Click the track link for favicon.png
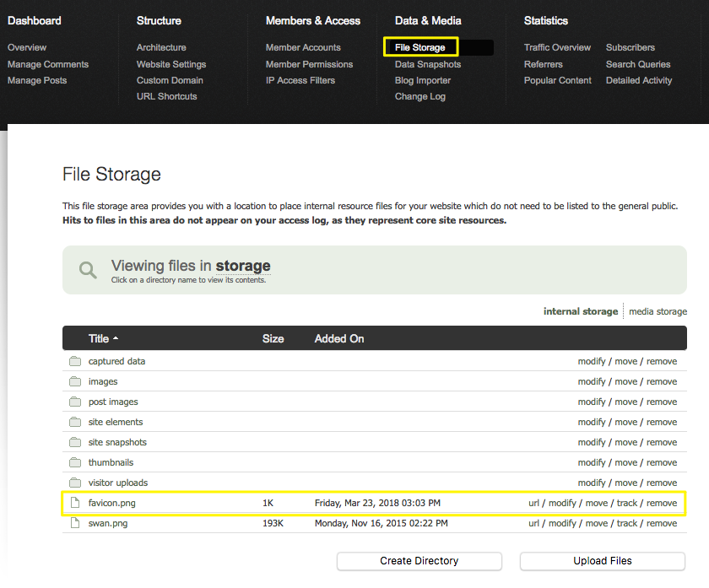 pos(626,504)
